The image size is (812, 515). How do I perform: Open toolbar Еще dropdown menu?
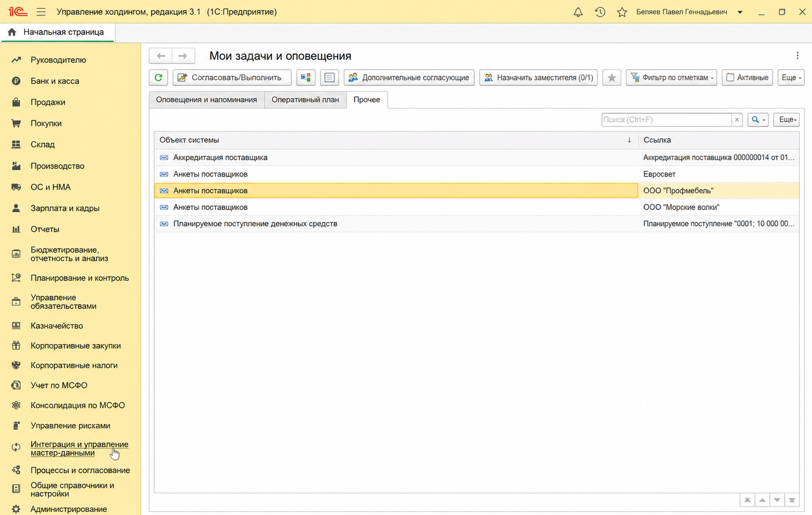click(791, 77)
